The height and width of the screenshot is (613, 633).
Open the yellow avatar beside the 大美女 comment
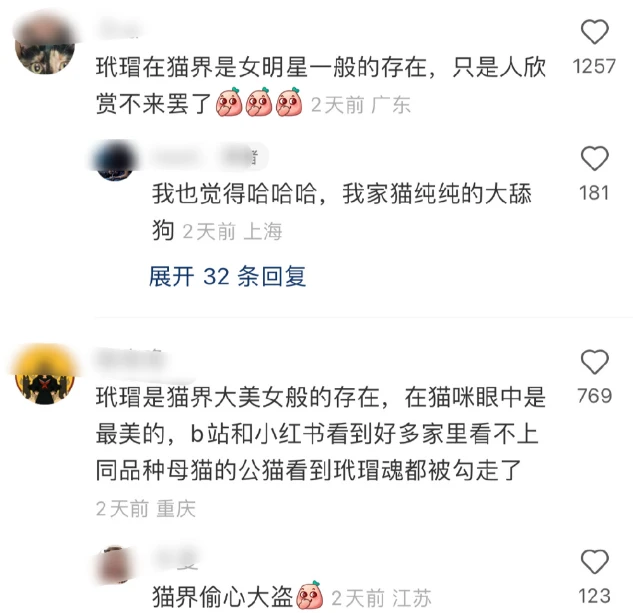coord(45,374)
